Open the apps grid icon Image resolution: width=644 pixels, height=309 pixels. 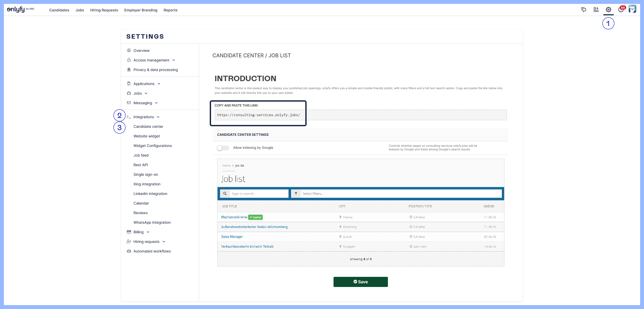click(596, 10)
